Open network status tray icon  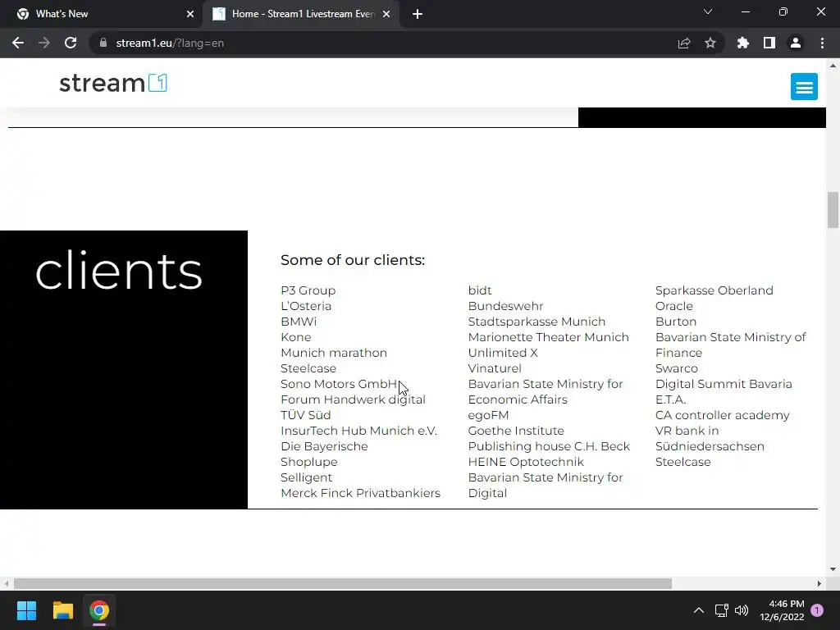click(721, 610)
